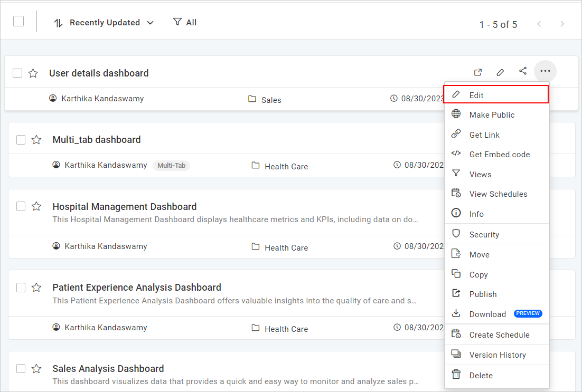Click Delete in the context menu
This screenshot has height=392, width=582.
(x=481, y=375)
